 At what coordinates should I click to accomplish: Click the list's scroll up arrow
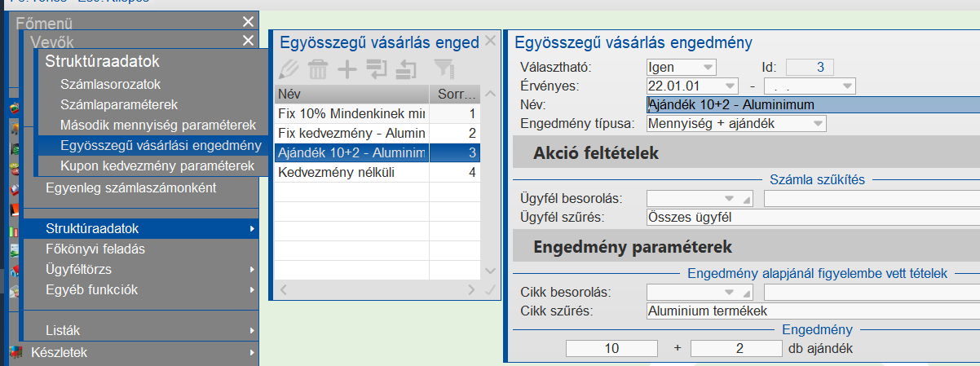(490, 94)
